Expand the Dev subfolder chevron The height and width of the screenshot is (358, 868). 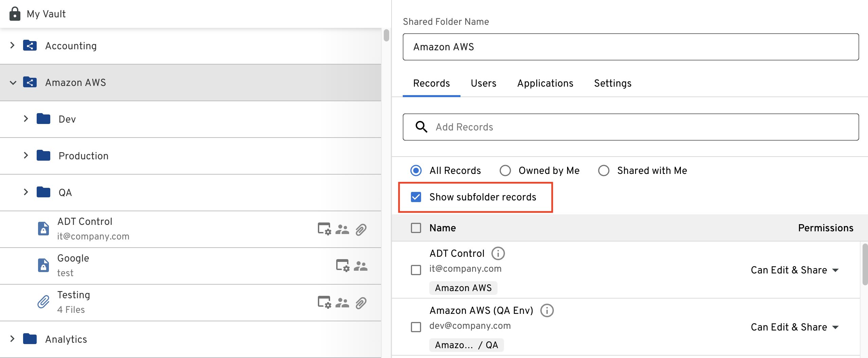pos(26,119)
